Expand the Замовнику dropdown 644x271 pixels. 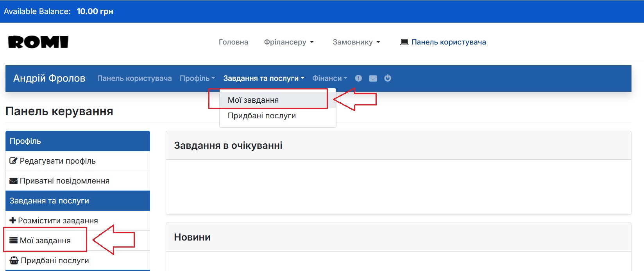(356, 42)
